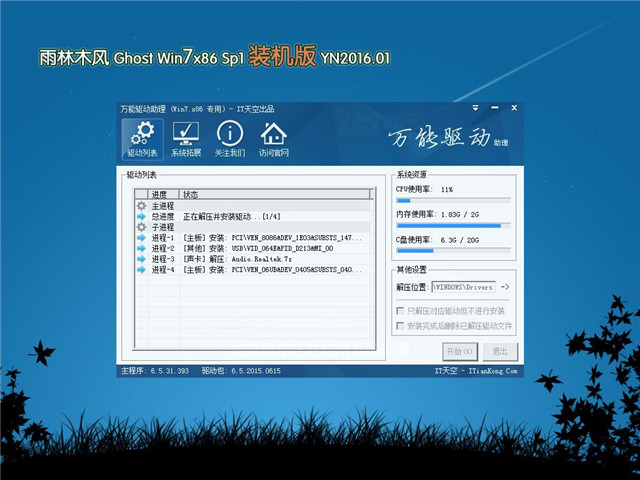Image resolution: width=640 pixels, height=480 pixels.
Task: Open the 驱动列表 gear icon tab
Action: (142, 139)
